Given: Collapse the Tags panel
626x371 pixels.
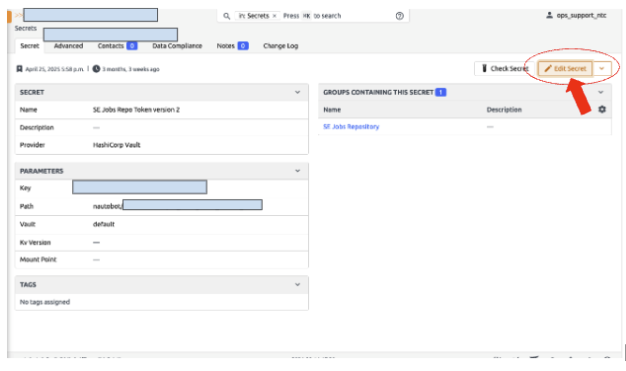Looking at the screenshot, I should 297,285.
